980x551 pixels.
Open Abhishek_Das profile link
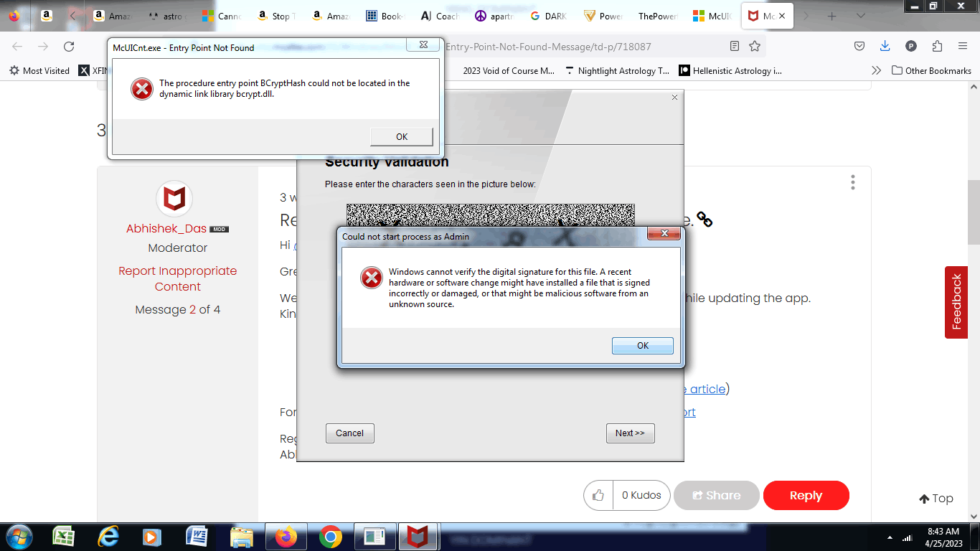166,228
